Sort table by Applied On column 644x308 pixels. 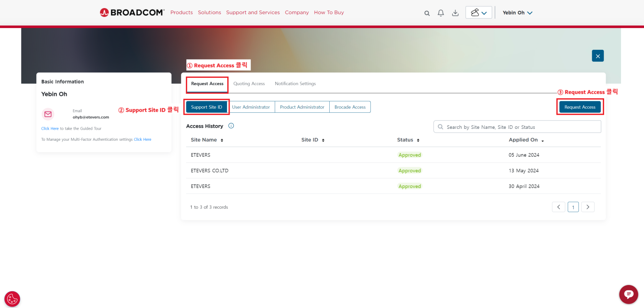tap(526, 140)
